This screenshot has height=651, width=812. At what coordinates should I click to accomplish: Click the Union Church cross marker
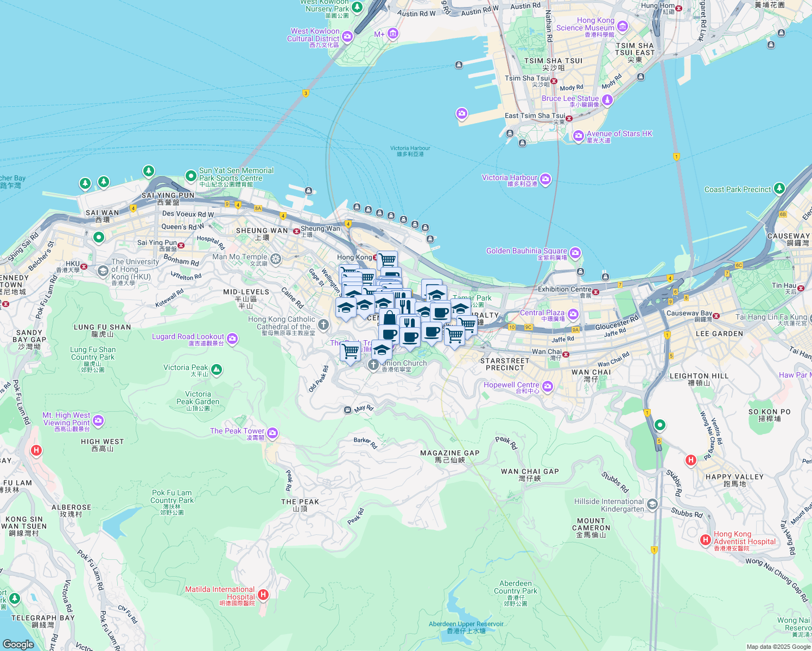pos(373,365)
